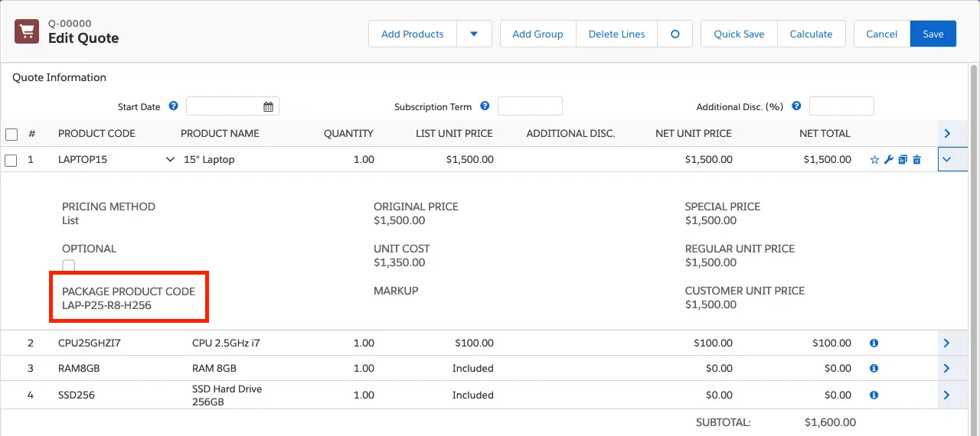The height and width of the screenshot is (436, 980).
Task: Click the help icon next to Subscription Term
Action: 485,106
